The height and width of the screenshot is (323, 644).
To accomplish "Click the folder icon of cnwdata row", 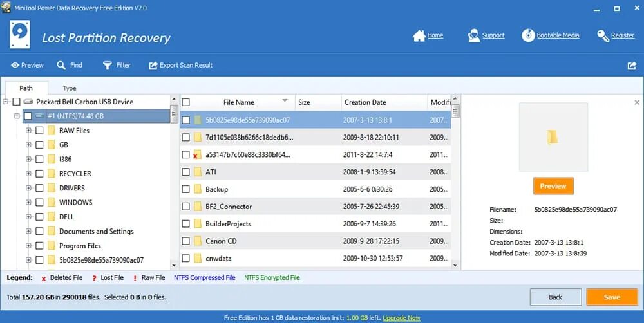I will tap(198, 258).
